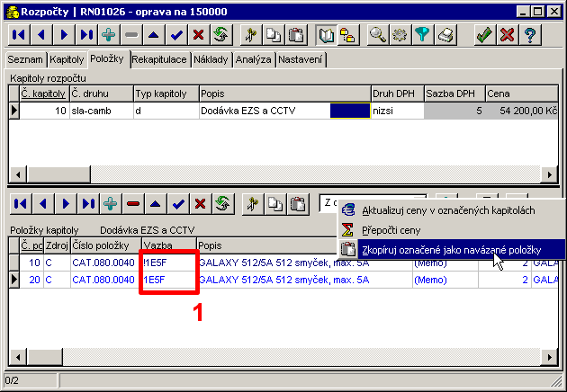The width and height of the screenshot is (567, 392).
Task: Click the blue question mark help icon
Action: [x=531, y=35]
